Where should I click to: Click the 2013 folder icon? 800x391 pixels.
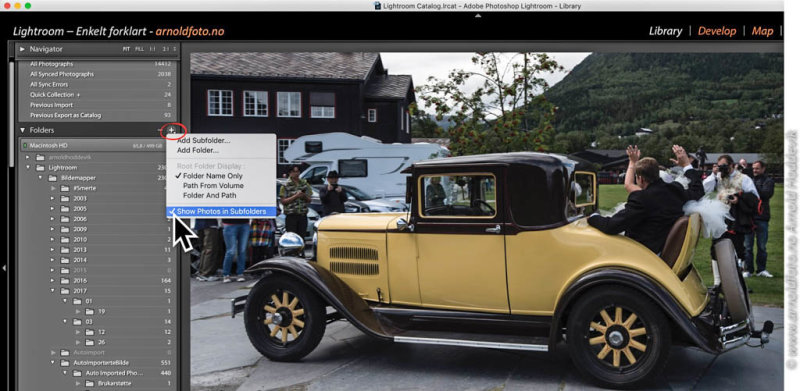click(65, 250)
